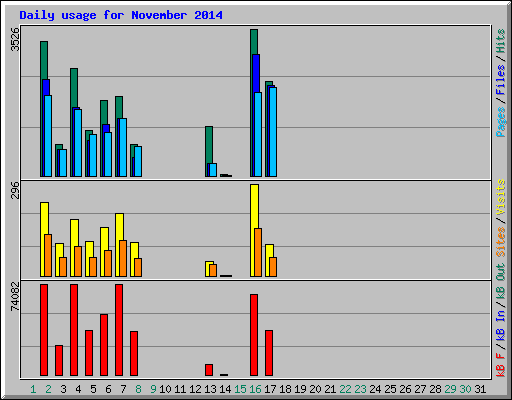Click day 4 on the x-axis
Image resolution: width=512 pixels, height=400 pixels.
point(78,389)
